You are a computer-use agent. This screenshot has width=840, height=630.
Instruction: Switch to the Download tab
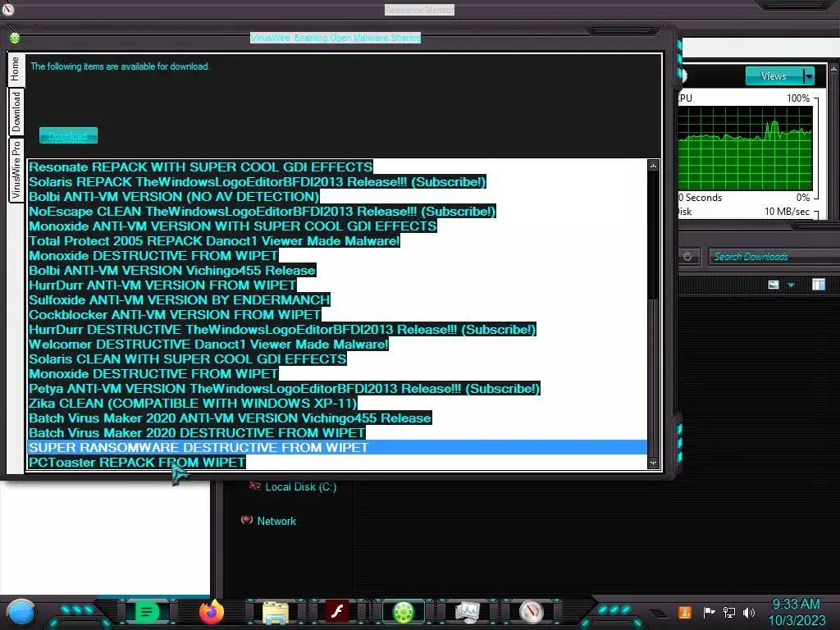pyautogui.click(x=16, y=112)
